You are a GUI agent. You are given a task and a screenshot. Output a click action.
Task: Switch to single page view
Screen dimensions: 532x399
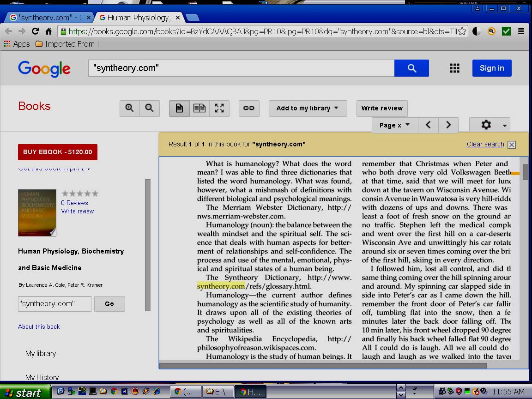click(x=179, y=108)
